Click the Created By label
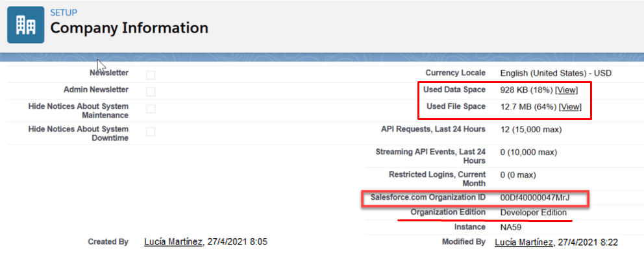The width and height of the screenshot is (644, 275). coord(108,242)
